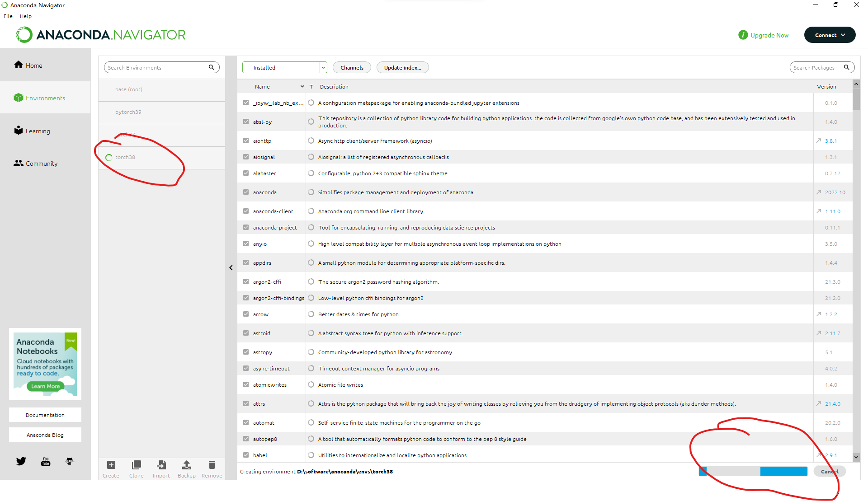Remove the environment with trash icon
Image resolution: width=868 pixels, height=501 pixels.
(x=212, y=465)
